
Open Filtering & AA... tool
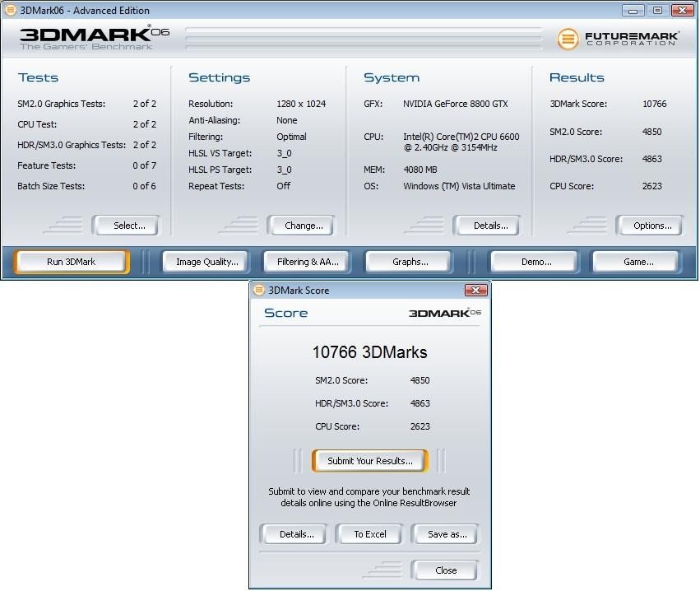coord(307,262)
